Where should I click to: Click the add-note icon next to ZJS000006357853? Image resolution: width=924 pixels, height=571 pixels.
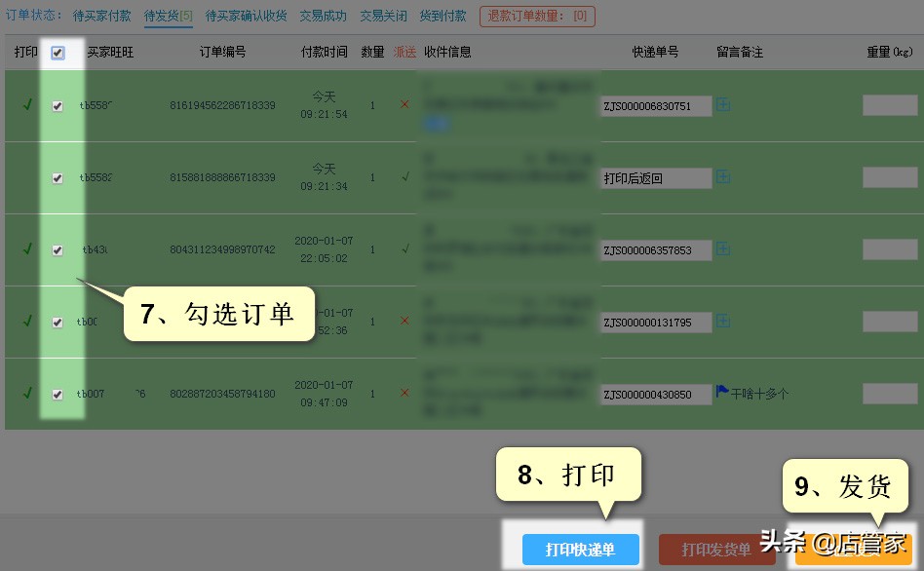click(x=722, y=250)
